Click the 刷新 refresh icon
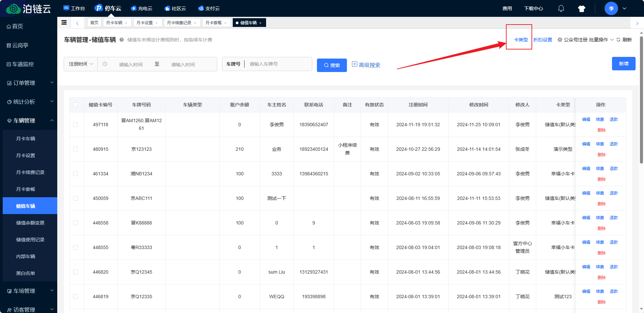 tap(618, 40)
